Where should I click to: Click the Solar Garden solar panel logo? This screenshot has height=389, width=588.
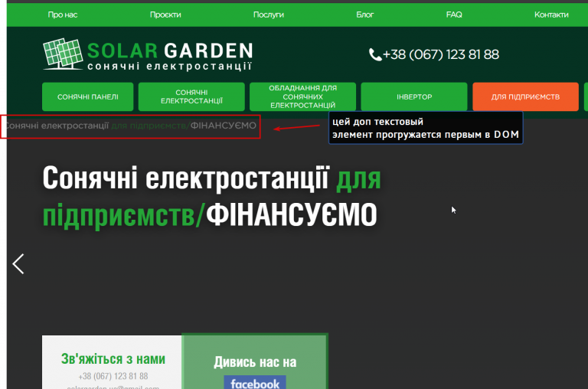[63, 54]
